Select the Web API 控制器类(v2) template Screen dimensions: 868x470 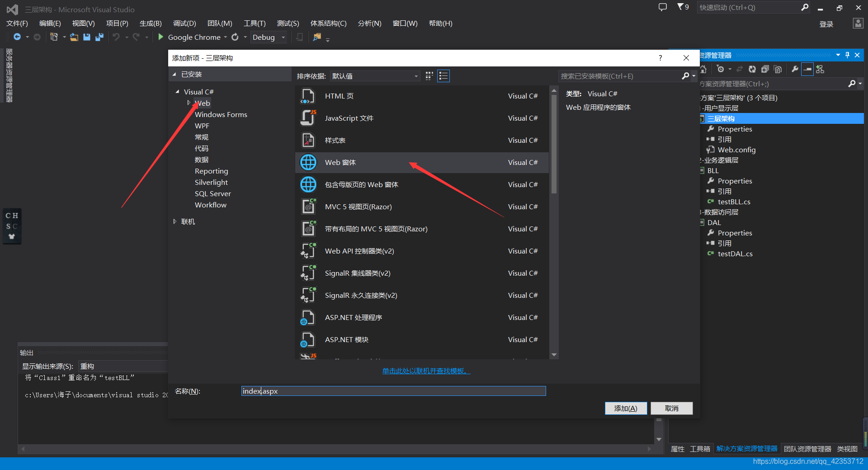[422, 251]
